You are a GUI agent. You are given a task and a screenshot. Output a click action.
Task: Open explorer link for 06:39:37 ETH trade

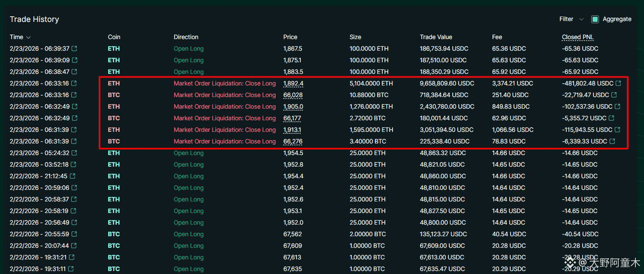point(75,49)
